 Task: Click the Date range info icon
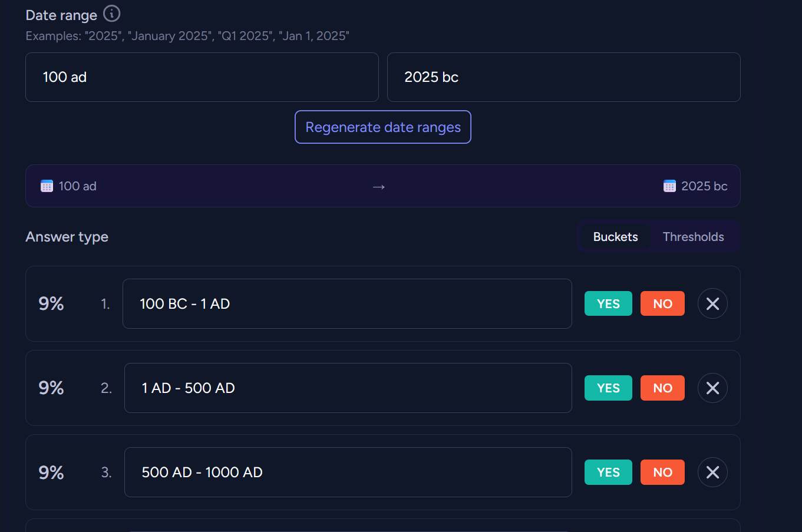[111, 14]
